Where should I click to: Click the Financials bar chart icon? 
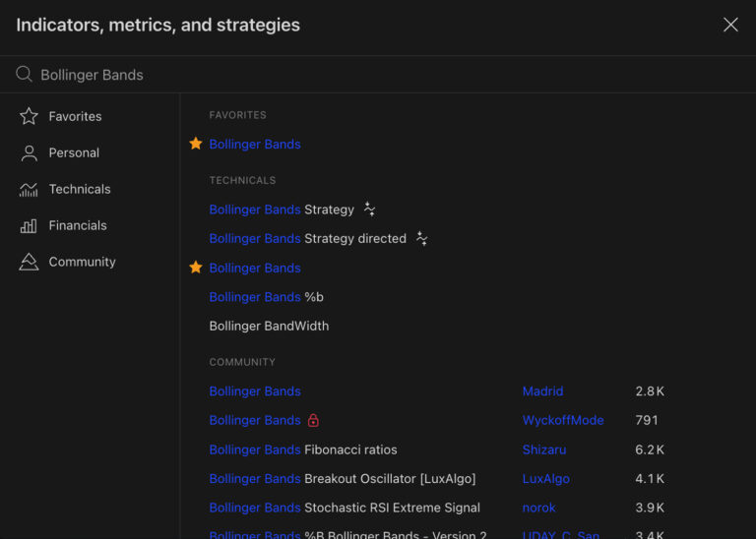click(30, 225)
